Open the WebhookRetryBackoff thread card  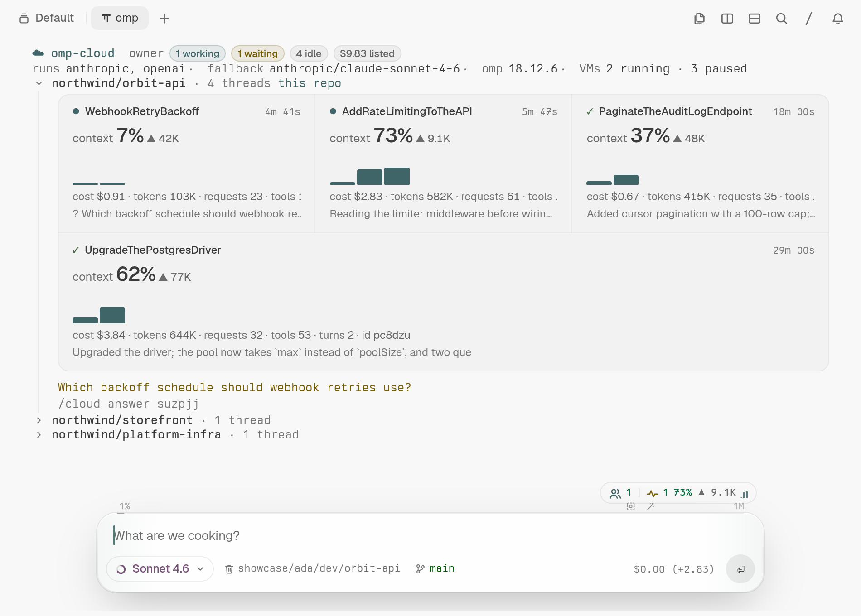[x=187, y=164]
